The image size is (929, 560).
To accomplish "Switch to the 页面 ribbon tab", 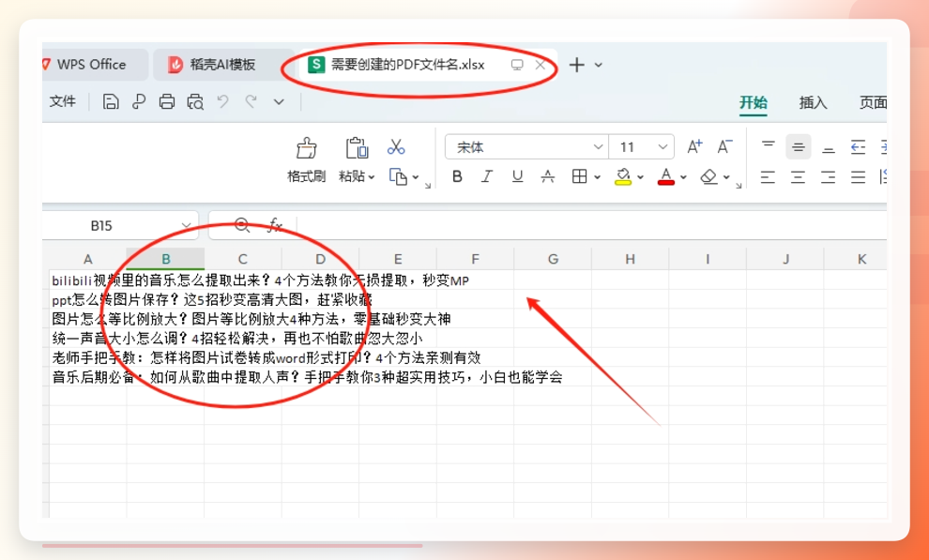I will 874,102.
